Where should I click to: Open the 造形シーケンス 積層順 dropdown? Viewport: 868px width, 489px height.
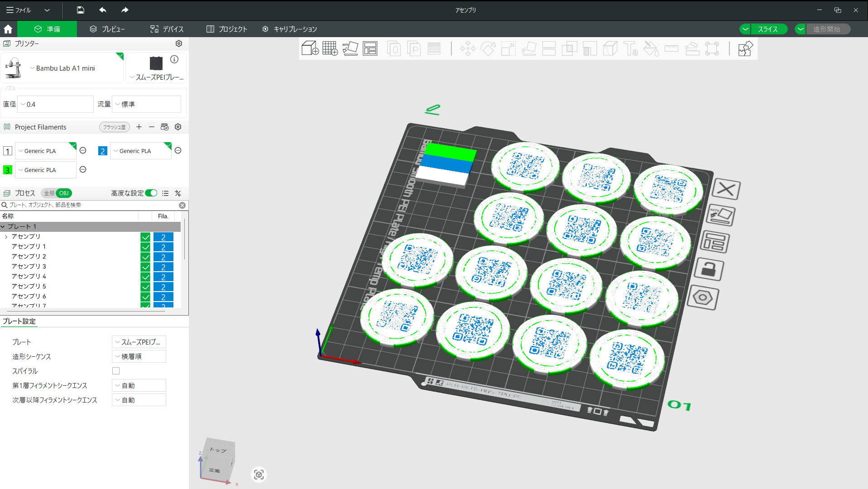[139, 356]
